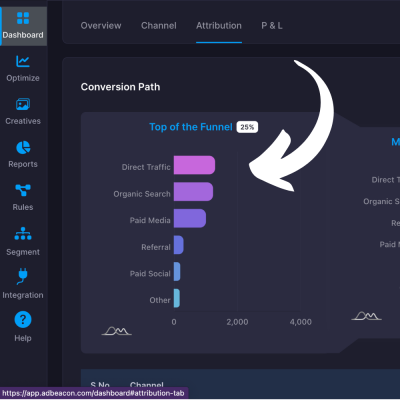This screenshot has height=400, width=400.
Task: Open the Dashboard grid icon in sidebar
Action: coord(23,18)
